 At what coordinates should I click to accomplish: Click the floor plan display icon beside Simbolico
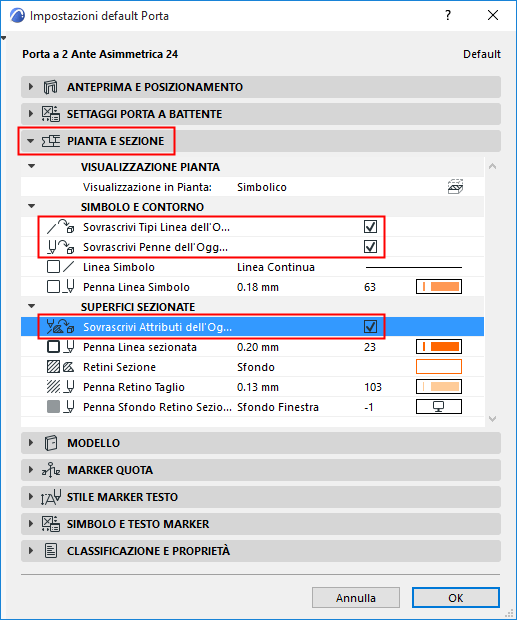455,187
